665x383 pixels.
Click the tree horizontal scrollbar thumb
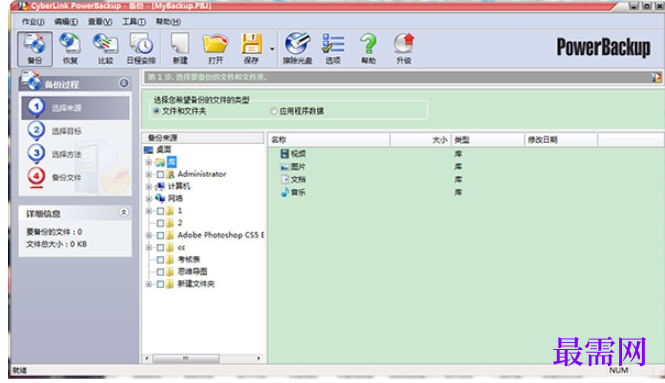point(185,358)
